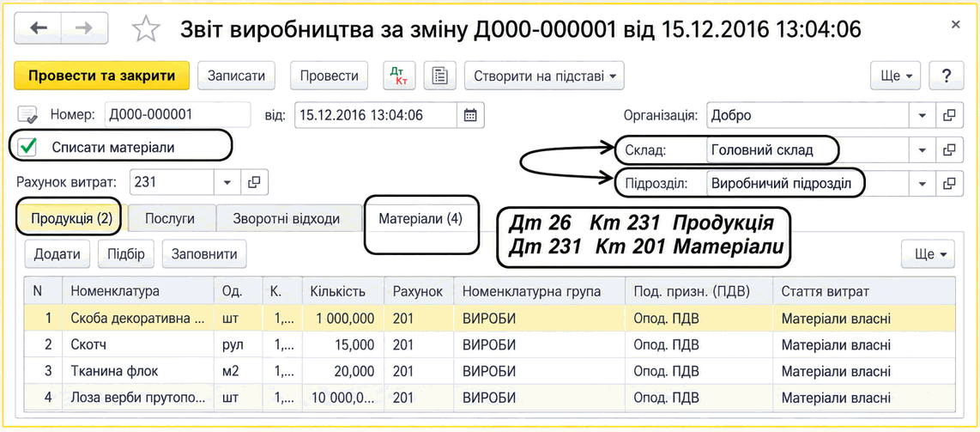Open the document report list icon
The height and width of the screenshot is (432, 980).
440,76
